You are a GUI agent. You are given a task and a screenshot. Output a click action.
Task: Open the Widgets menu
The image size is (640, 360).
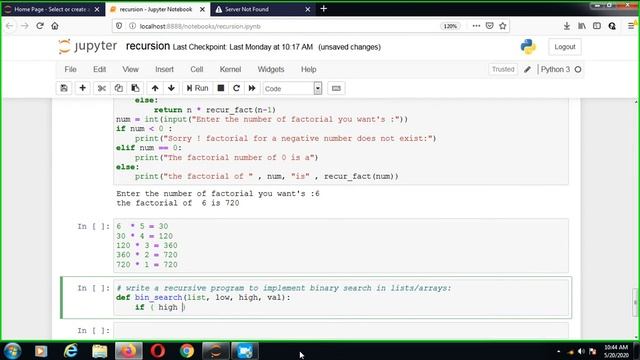271,69
